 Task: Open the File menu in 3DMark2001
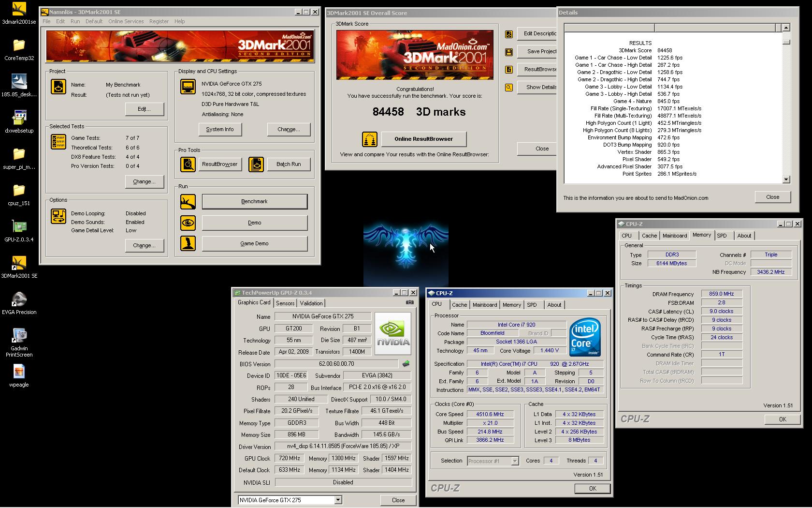[x=46, y=21]
